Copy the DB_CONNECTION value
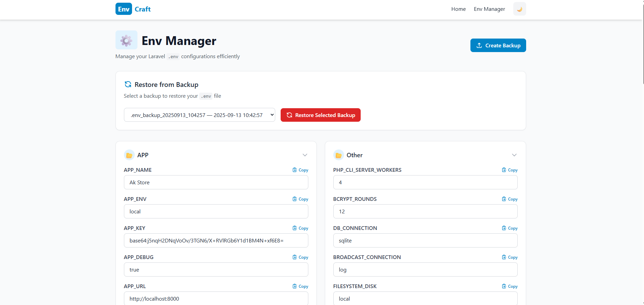Viewport: 644px width, 305px height. pyautogui.click(x=510, y=228)
